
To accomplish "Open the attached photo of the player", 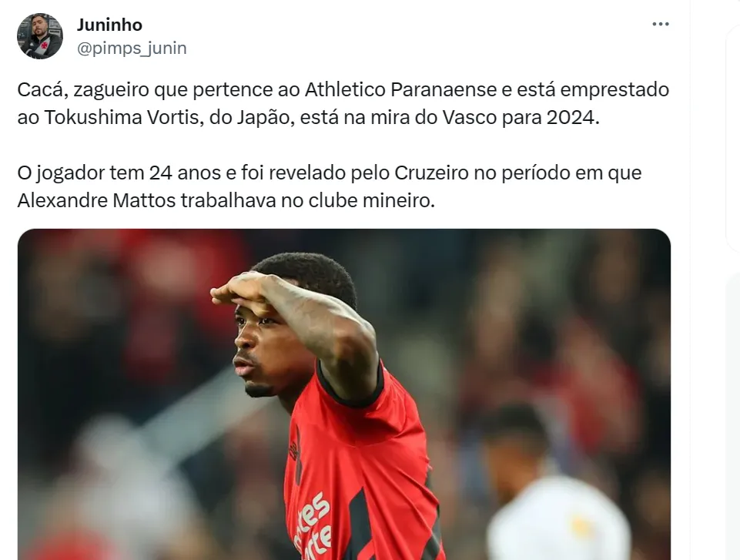I will coord(344,394).
